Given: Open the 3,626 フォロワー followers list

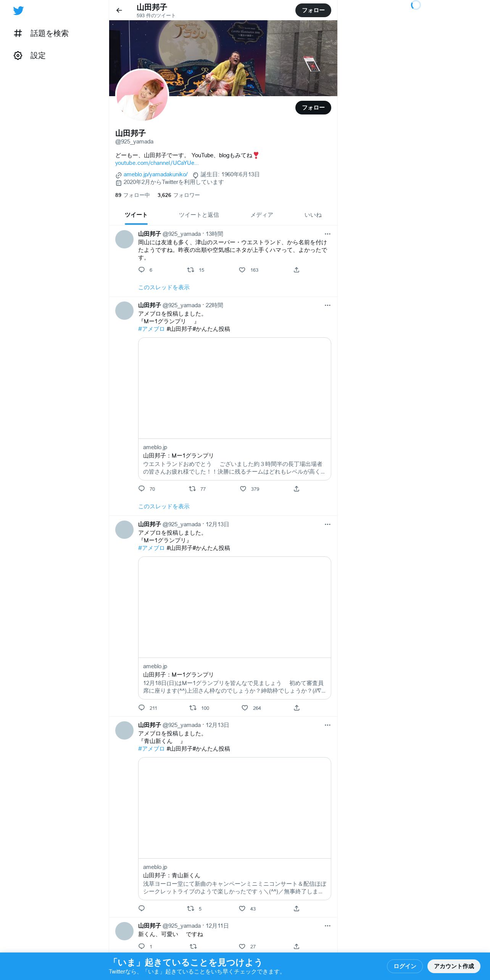Looking at the screenshot, I should coord(179,195).
